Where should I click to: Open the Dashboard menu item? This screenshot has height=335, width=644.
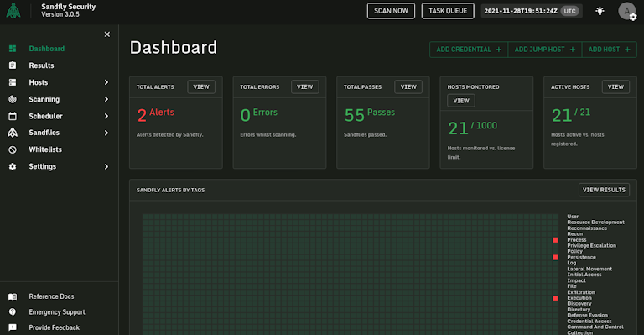pyautogui.click(x=46, y=49)
